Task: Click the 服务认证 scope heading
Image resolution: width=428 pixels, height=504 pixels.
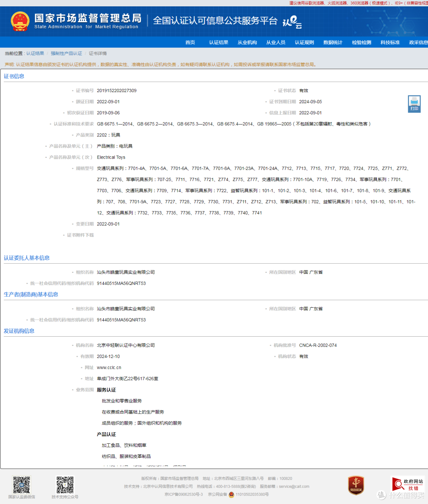Action: click(106, 390)
